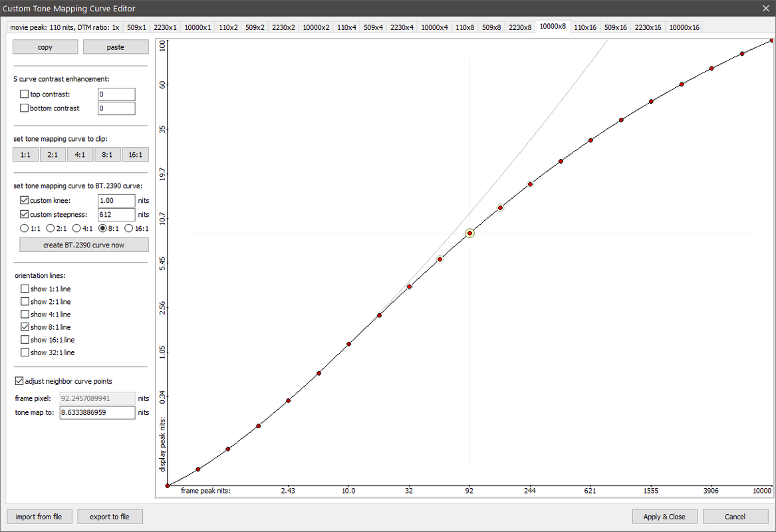The image size is (776, 532).
Task: Click the copy button
Action: pyautogui.click(x=45, y=47)
